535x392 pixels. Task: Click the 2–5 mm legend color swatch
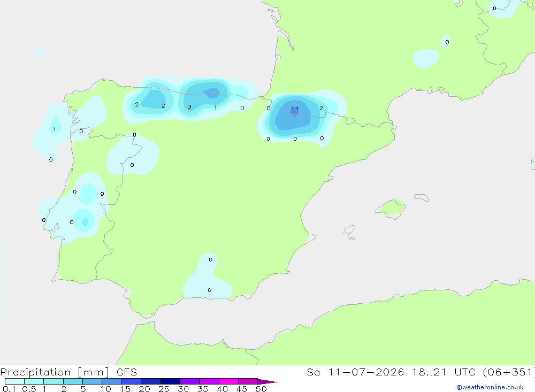(73, 381)
